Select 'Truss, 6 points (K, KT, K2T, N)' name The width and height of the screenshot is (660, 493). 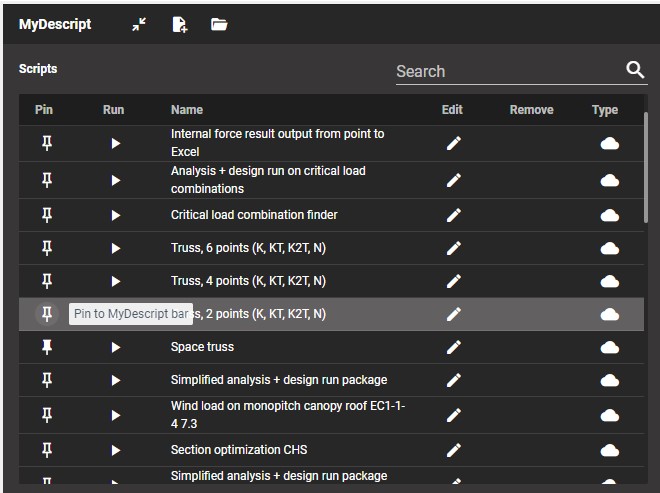pos(248,248)
